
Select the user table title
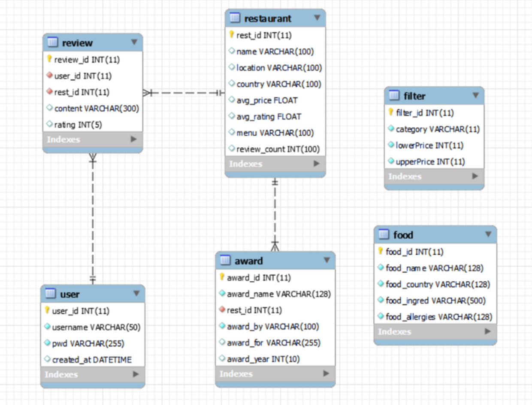click(x=70, y=294)
